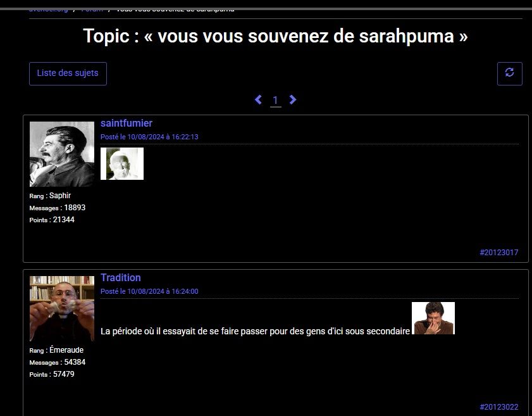
Task: Click post date 10/08/2024 à 16:22:13
Action: [149, 137]
